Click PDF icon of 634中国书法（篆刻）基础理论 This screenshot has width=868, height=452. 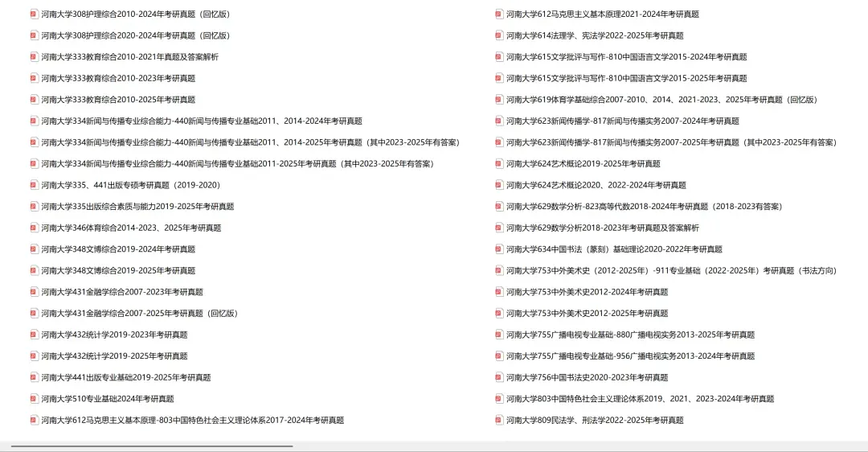(x=499, y=249)
